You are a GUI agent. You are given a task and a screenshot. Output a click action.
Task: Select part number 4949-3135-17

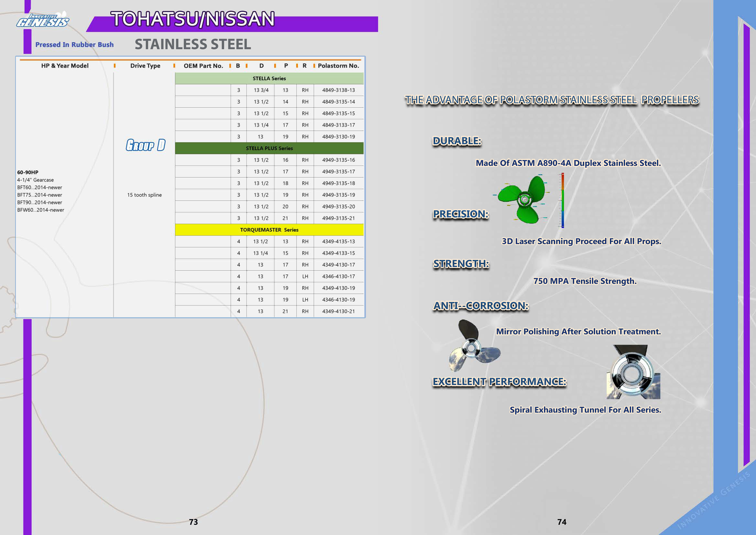339,172
